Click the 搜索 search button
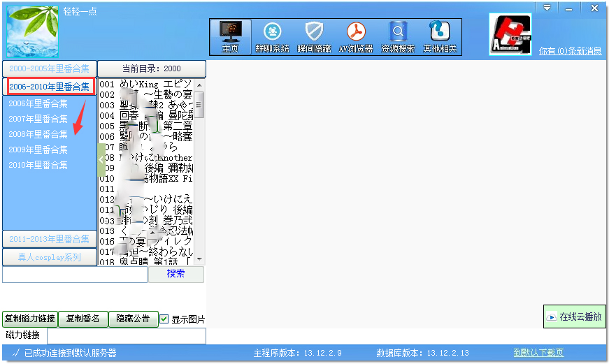 point(176,274)
